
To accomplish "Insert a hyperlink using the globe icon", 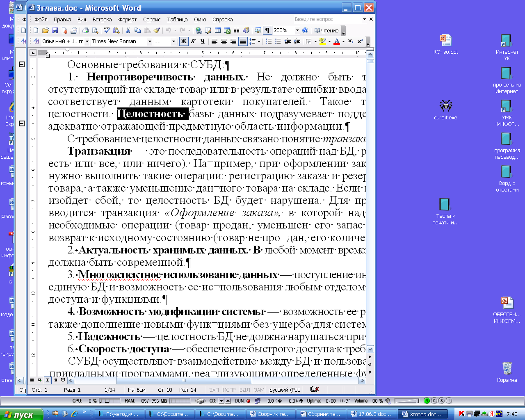I will pos(199,30).
